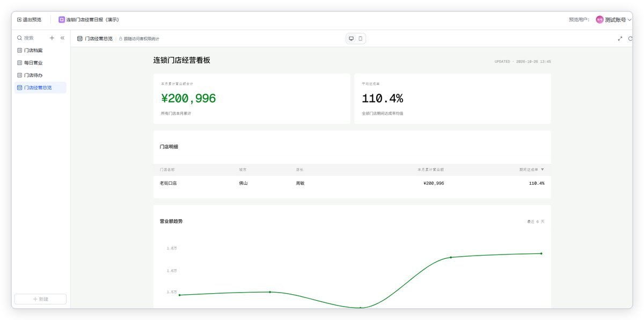Click the lock icon beside 跟随访问者权限统计
644x320 pixels.
tap(121, 39)
